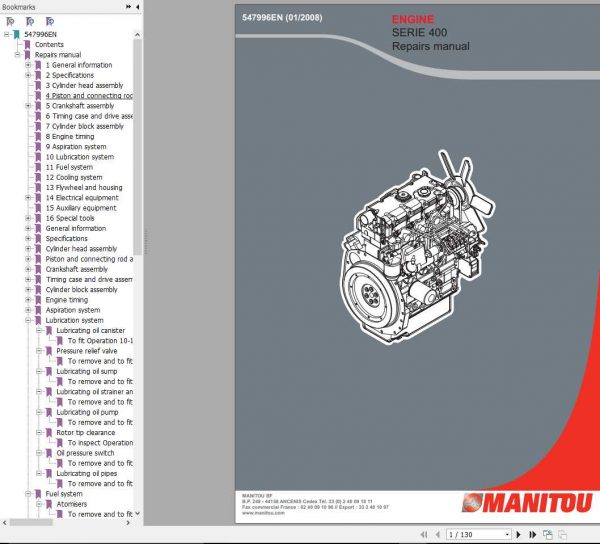Screen dimensions: 600x544
Task: Click the vertical scrollbar down arrow in Bookmarks
Action: [x=137, y=513]
